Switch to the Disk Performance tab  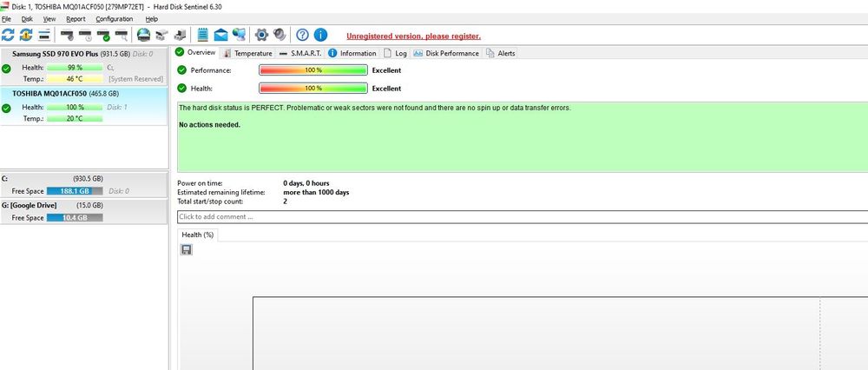coord(446,53)
